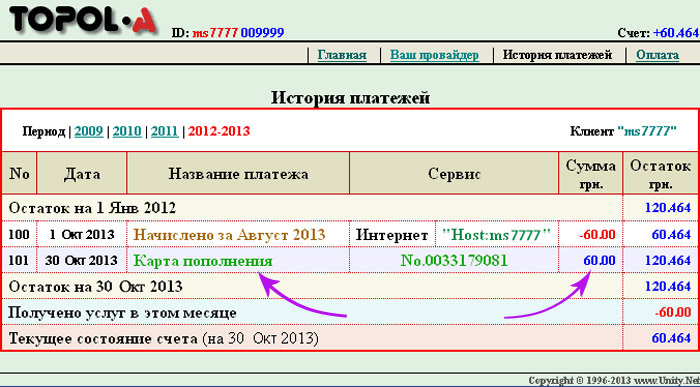Click Текущее состояние счета label
The width and height of the screenshot is (700, 387).
(x=103, y=338)
